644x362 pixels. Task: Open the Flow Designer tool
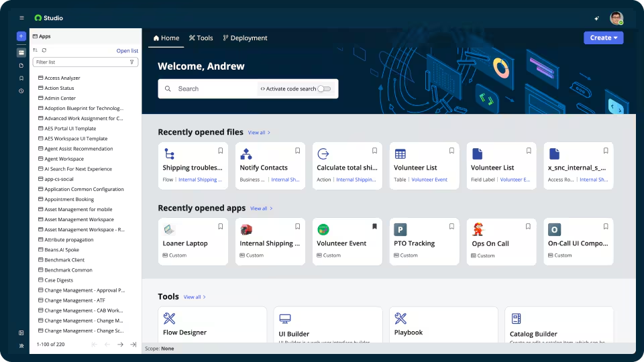coord(213,324)
